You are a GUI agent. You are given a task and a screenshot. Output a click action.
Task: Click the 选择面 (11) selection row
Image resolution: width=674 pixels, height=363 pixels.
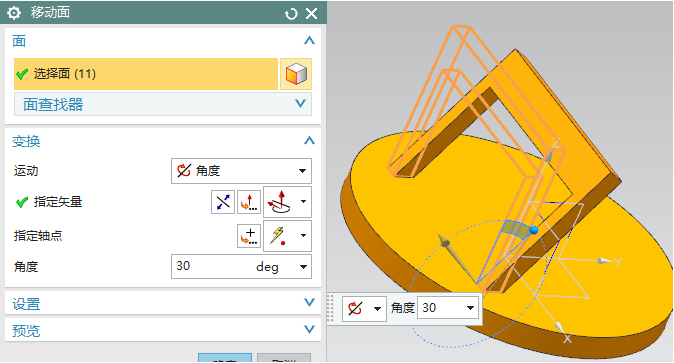(x=146, y=74)
